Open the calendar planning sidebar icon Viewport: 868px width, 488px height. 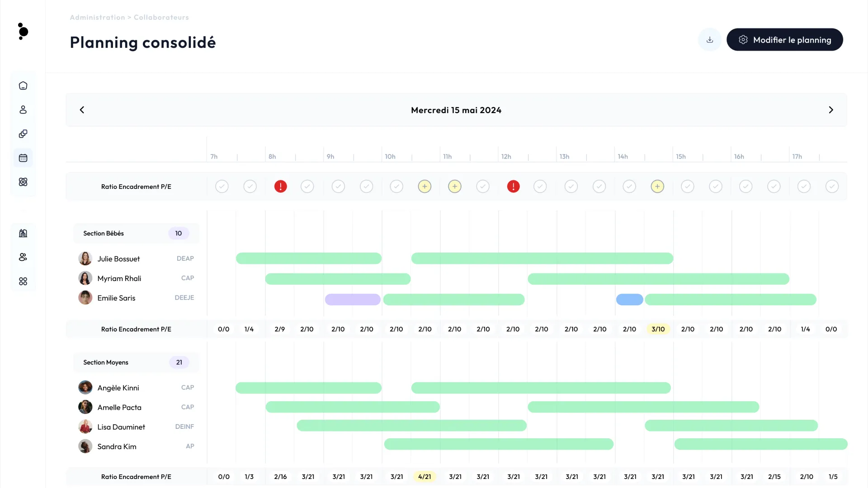click(23, 158)
